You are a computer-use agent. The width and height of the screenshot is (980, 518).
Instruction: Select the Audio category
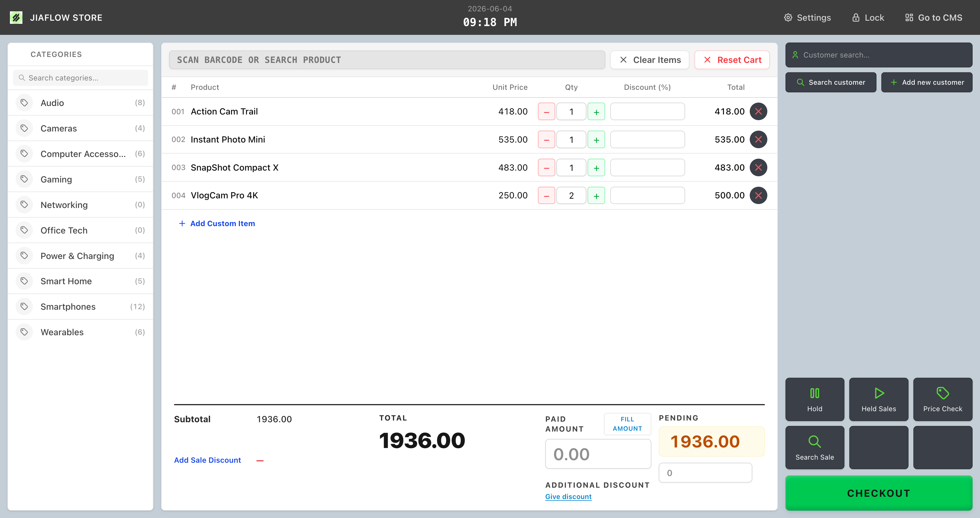click(x=80, y=103)
